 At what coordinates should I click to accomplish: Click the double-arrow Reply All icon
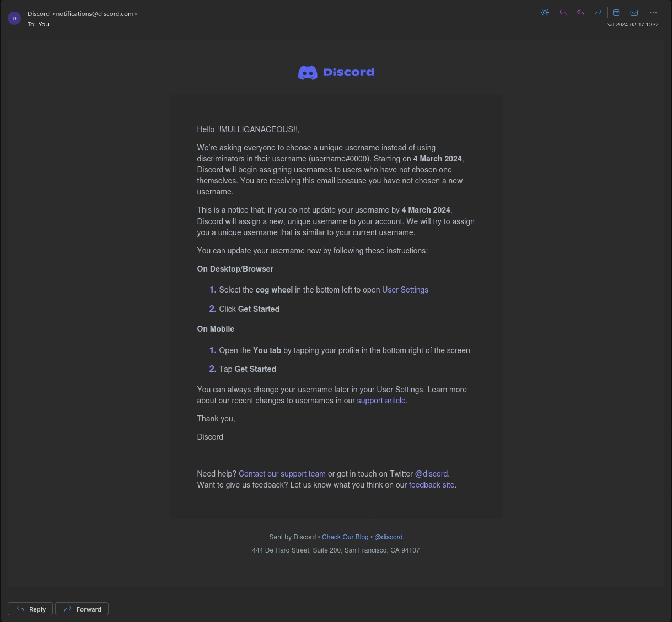pyautogui.click(x=580, y=13)
